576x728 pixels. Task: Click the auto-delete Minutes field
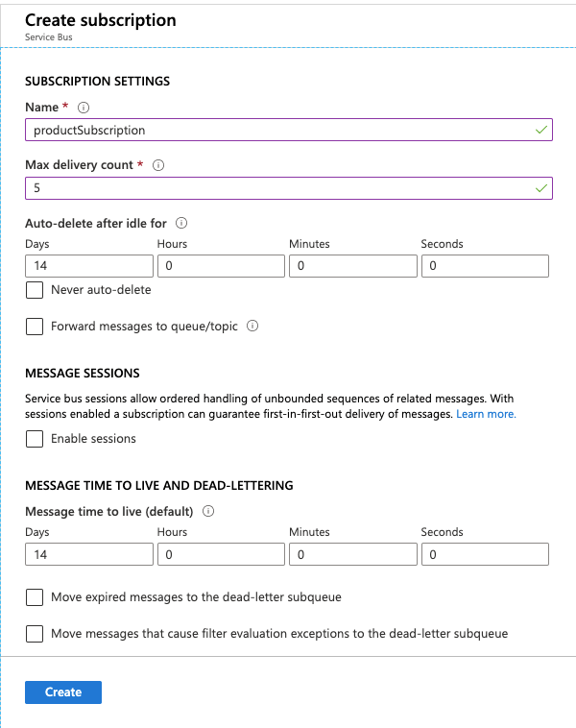click(352, 266)
